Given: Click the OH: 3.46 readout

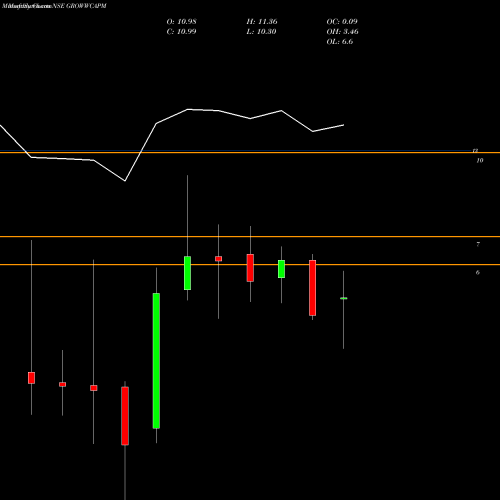Looking at the screenshot, I should [342, 32].
